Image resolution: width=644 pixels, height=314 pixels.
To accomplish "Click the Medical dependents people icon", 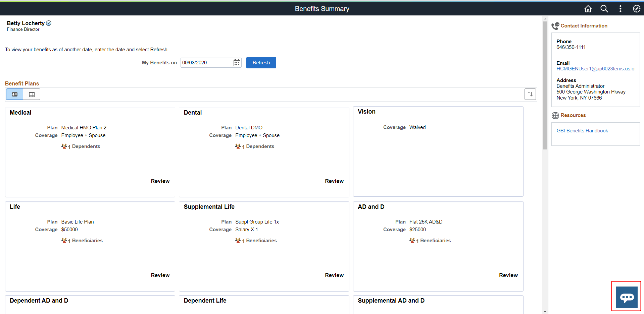I will click(64, 146).
